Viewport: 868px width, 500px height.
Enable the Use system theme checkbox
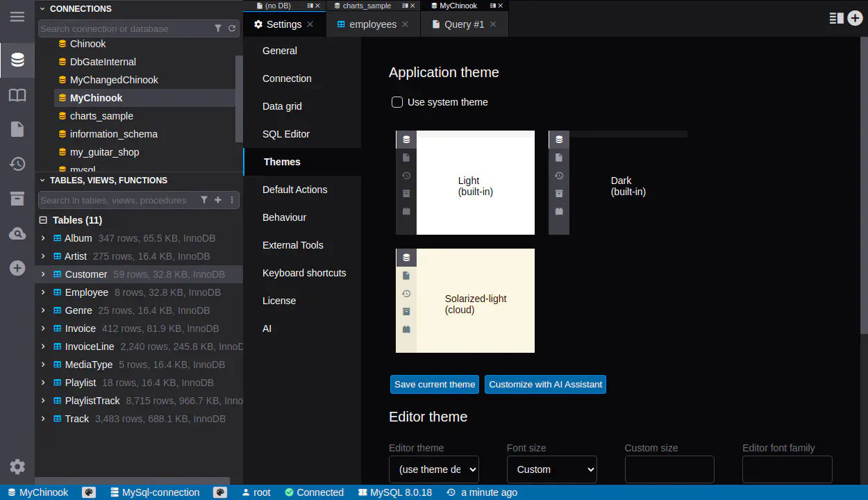coord(397,103)
